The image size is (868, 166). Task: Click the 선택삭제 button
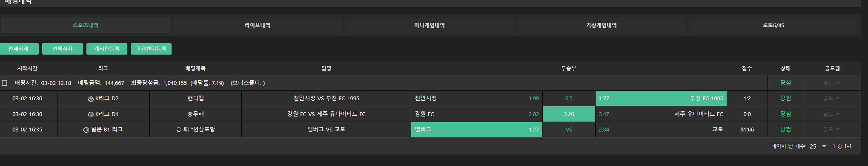(63, 49)
